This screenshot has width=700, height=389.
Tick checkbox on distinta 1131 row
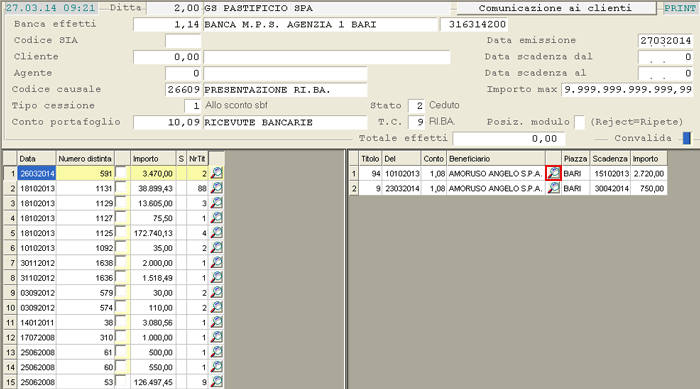(121, 187)
